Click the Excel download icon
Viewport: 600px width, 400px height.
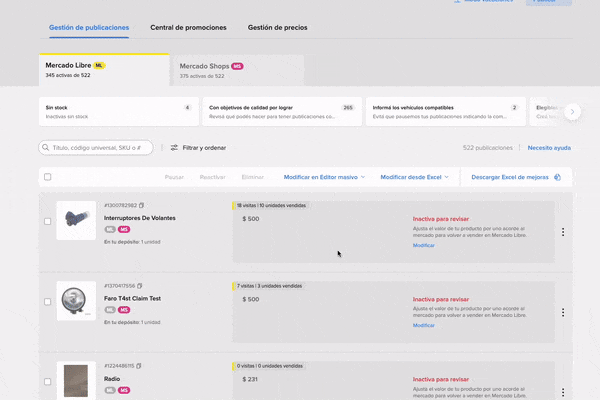tap(558, 177)
